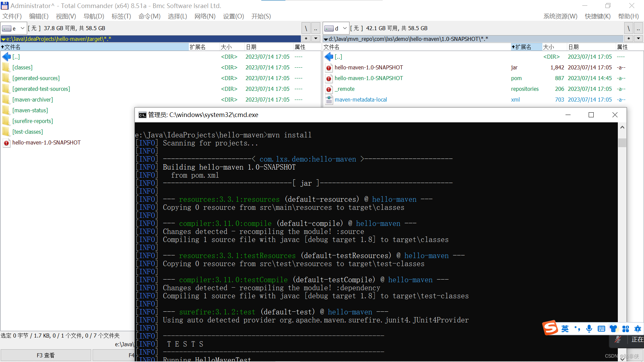
Task: Click left panel hello-maven-1.0-SNAPSHOT jar icon
Action: click(6, 143)
